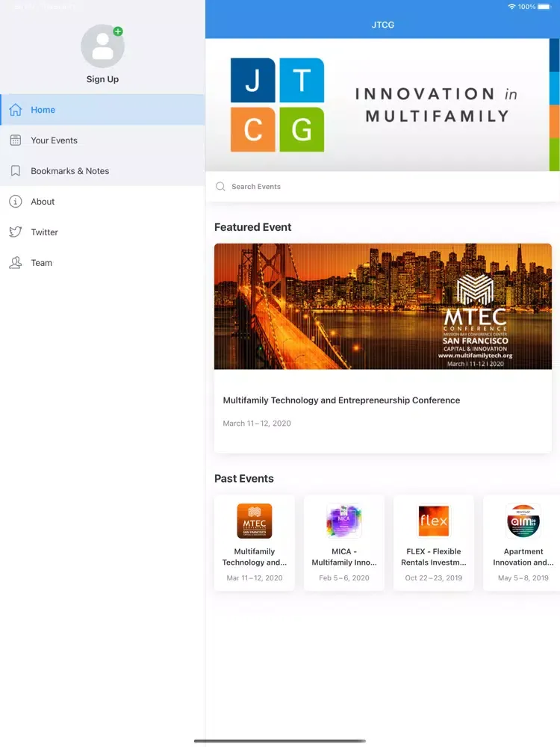560x747 pixels.
Task: Open Bookmarks & Notes
Action: 102,170
